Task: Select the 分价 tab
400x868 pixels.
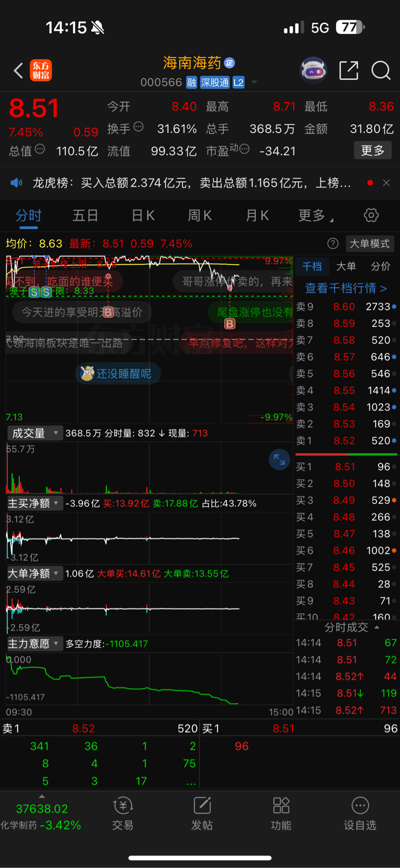Action: pos(380,266)
